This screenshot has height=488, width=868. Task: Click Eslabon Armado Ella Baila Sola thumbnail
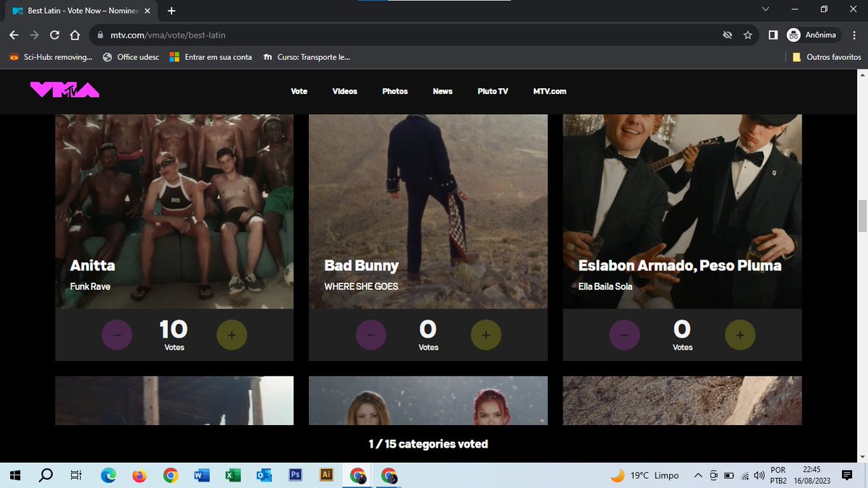(x=682, y=211)
